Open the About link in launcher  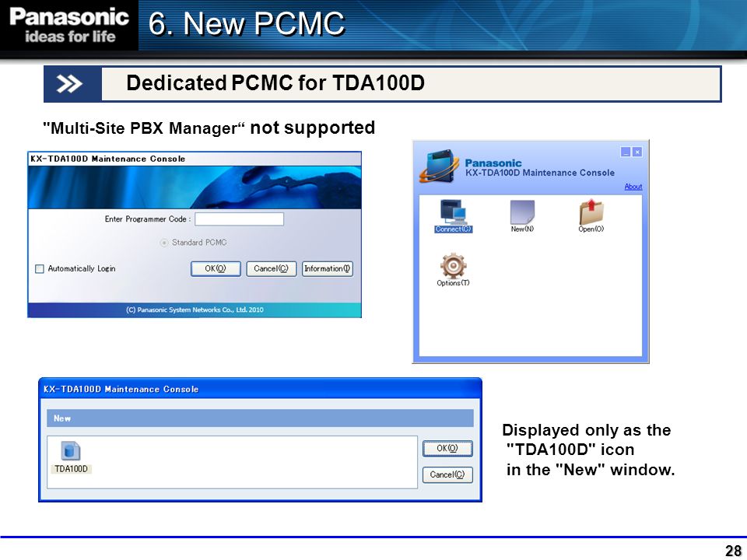633,187
